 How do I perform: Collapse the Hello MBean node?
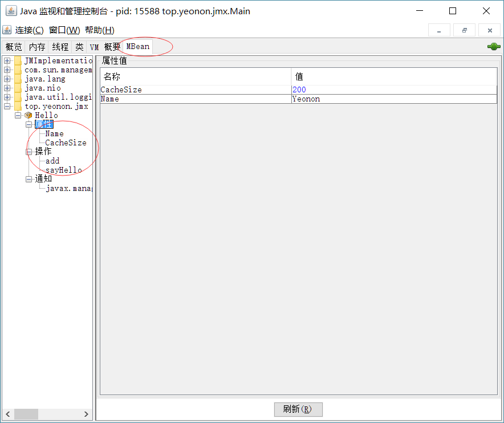pos(18,115)
